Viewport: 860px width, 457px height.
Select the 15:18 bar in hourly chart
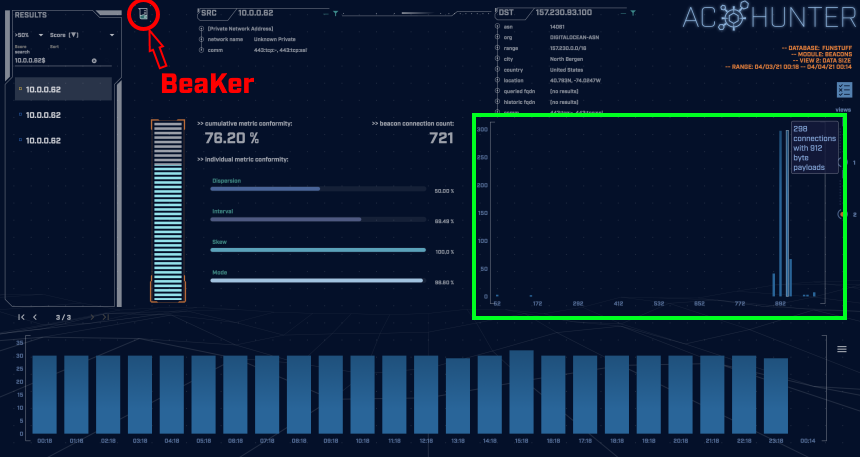522,392
